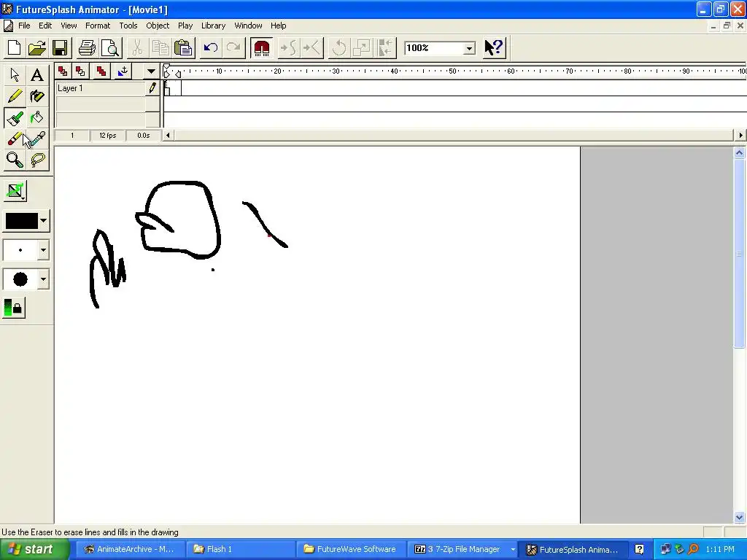Toggle the first onion skin button

coord(62,71)
